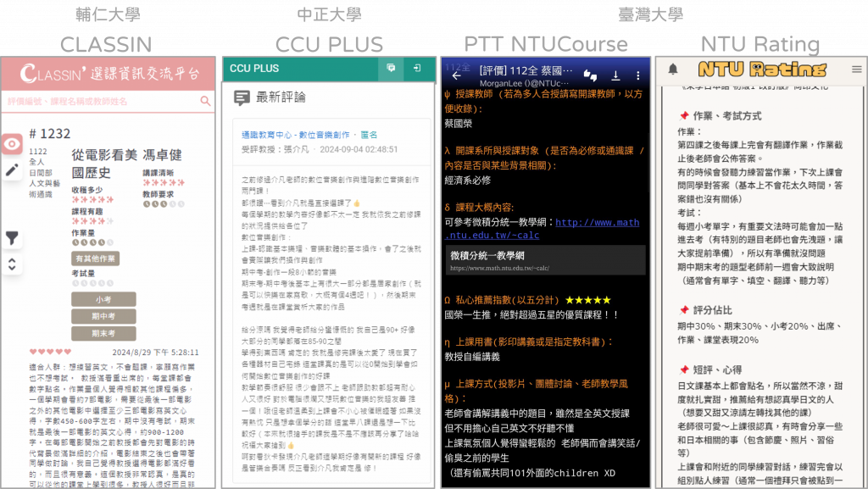The image size is (868, 489).
Task: Click the jump-to-bottom download arrow in PTT
Action: pos(615,75)
